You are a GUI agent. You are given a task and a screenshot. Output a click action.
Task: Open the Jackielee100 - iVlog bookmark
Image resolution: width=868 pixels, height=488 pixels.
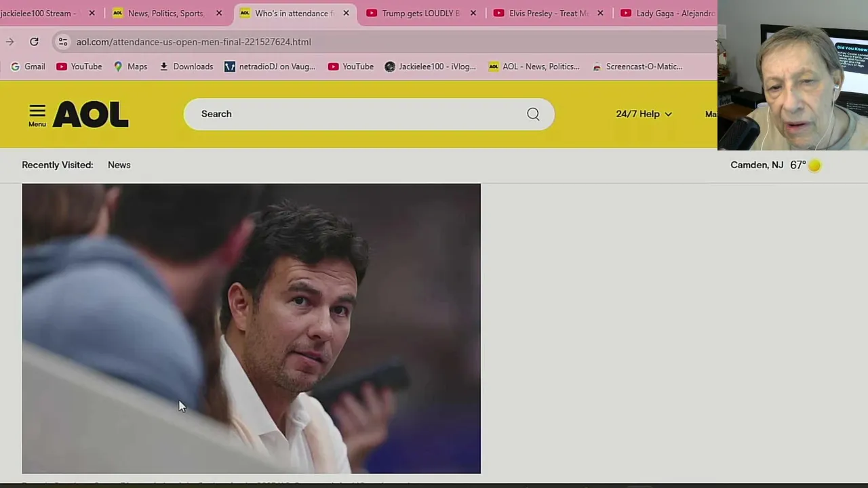[431, 66]
